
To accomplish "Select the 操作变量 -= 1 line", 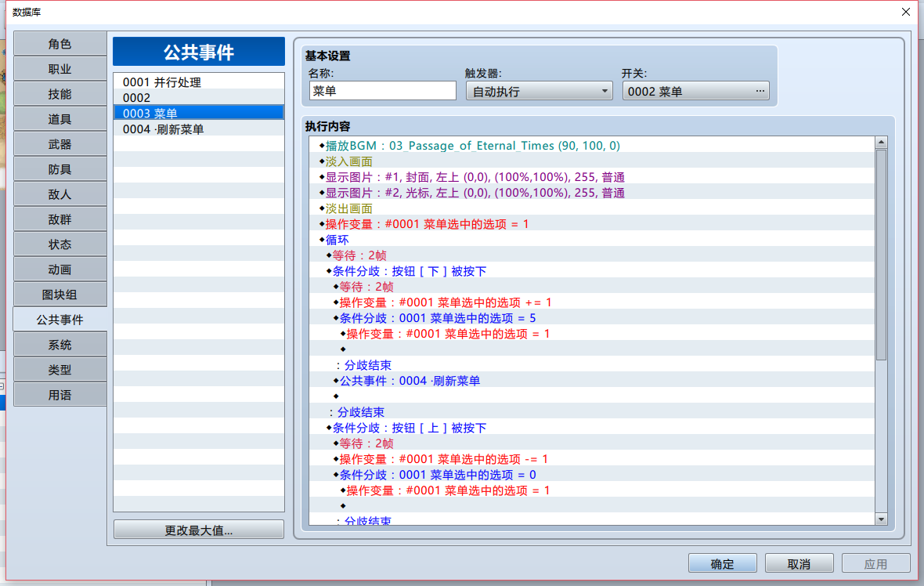I will [x=592, y=459].
